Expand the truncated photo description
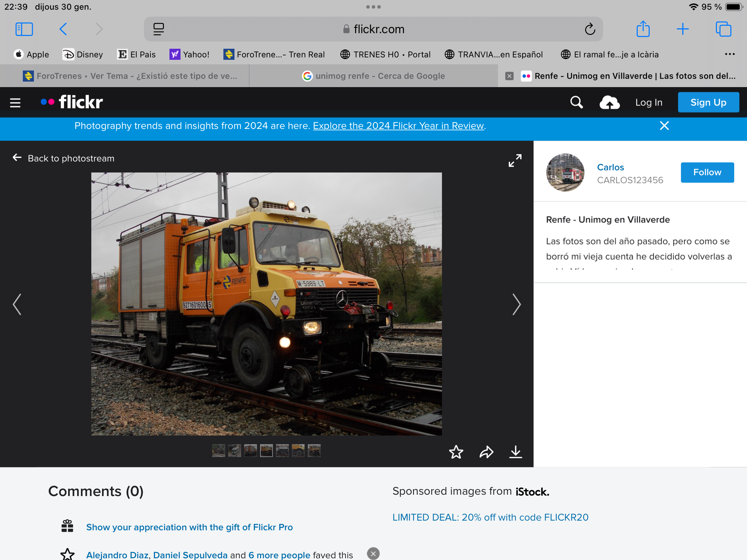747x560 pixels. (x=639, y=252)
